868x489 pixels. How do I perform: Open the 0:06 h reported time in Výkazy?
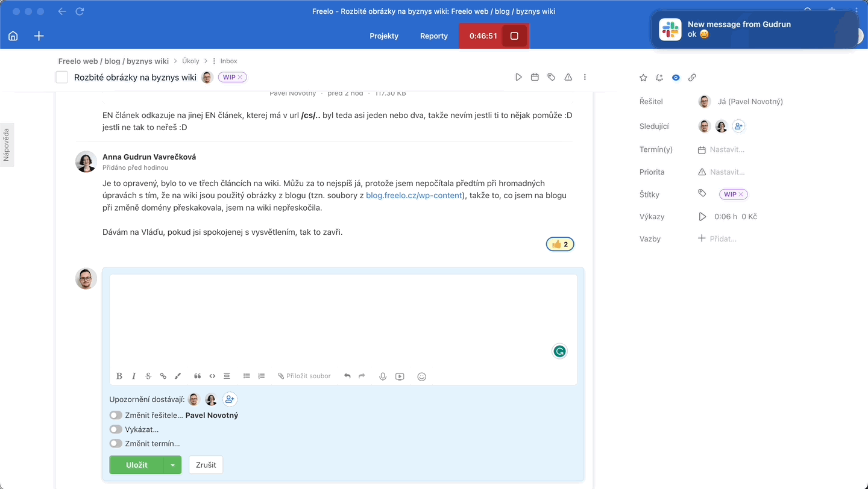pyautogui.click(x=726, y=217)
